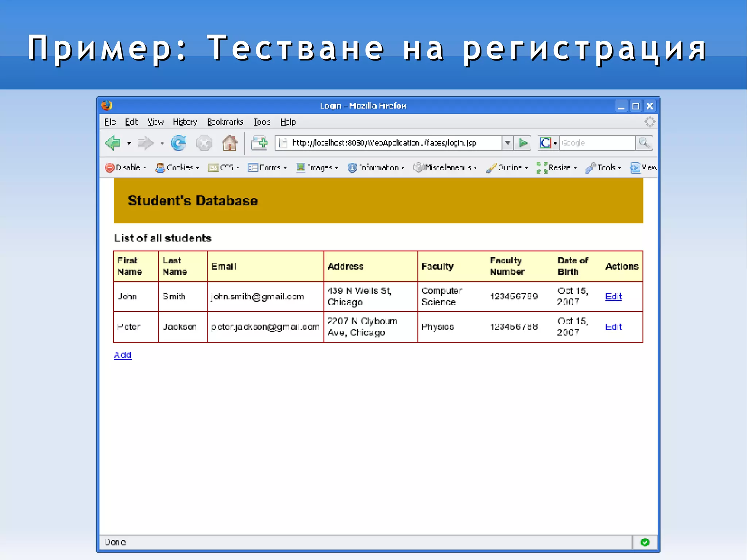
Task: Click the 439 N Wells St address cell
Action: tap(371, 297)
